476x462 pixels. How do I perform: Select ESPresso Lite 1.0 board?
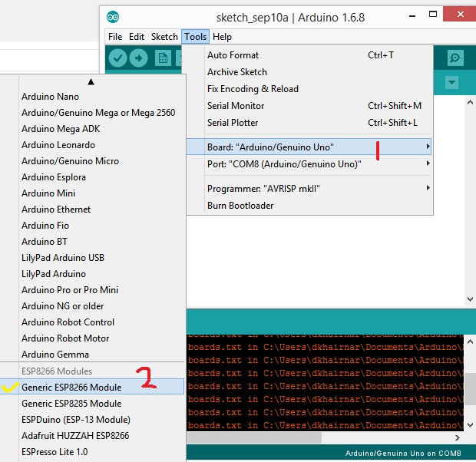pyautogui.click(x=92, y=451)
